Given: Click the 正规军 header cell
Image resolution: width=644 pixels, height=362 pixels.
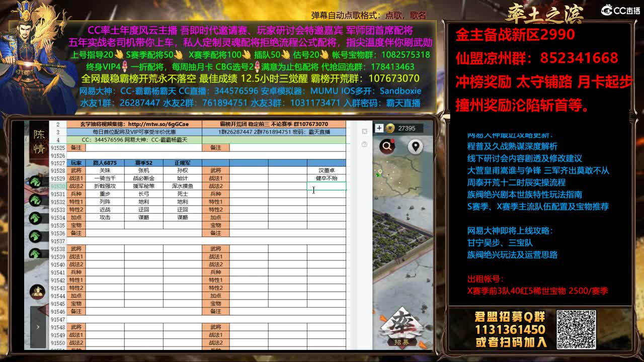Looking at the screenshot, I should coord(182,163).
